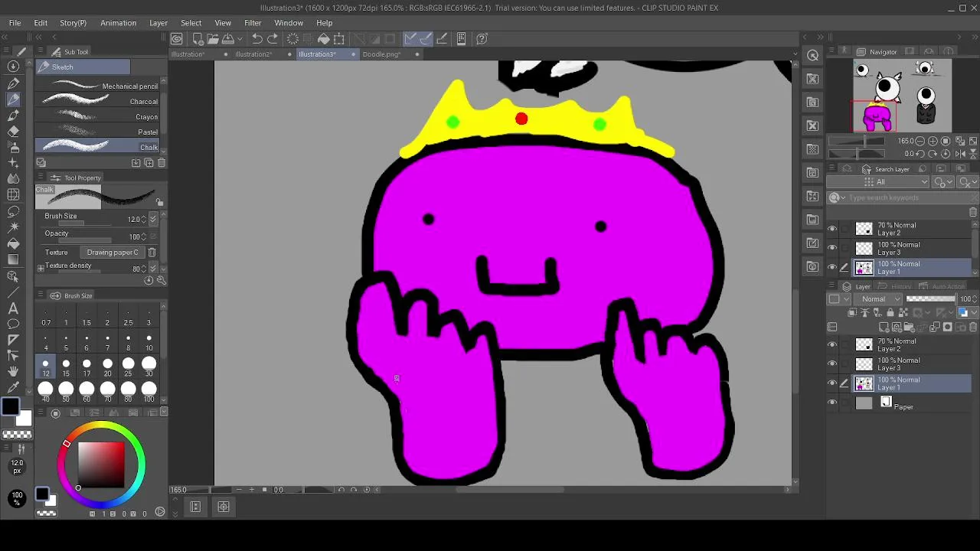This screenshot has height=551, width=980.
Task: Open the File menu
Action: [15, 23]
